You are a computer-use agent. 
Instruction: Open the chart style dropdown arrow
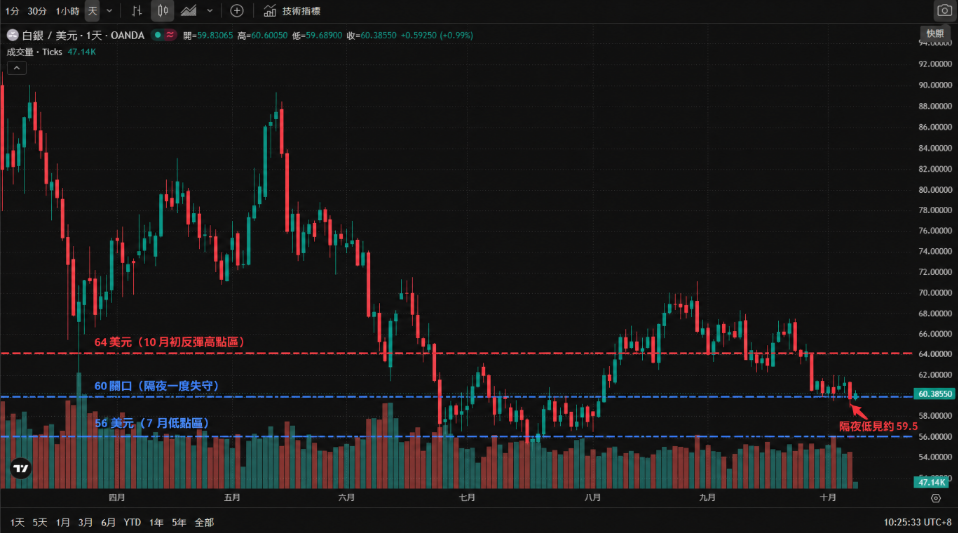(210, 11)
